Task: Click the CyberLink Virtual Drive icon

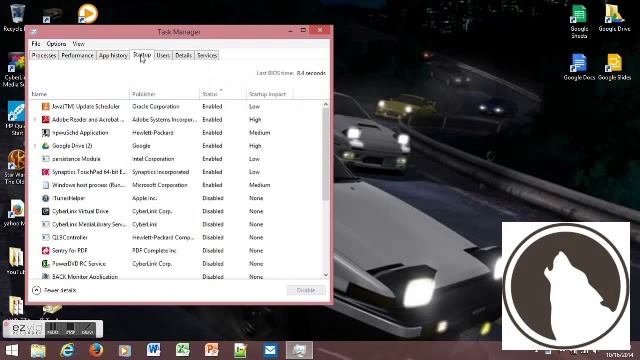Action: coord(46,211)
